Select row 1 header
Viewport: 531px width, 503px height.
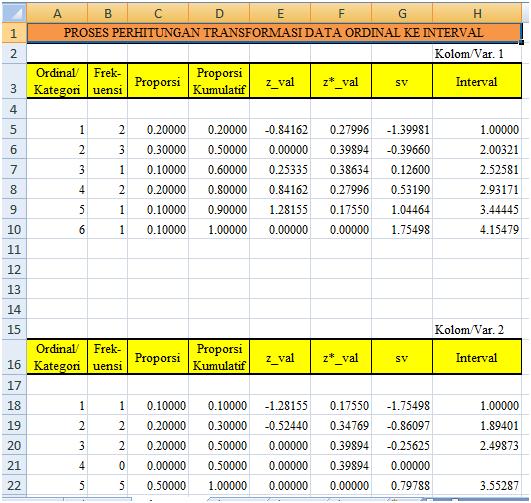pos(14,33)
